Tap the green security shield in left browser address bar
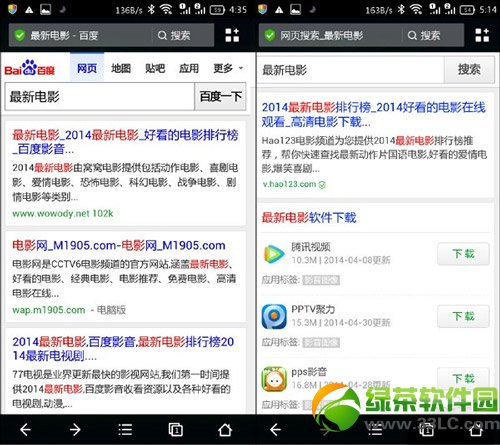 [x=20, y=35]
